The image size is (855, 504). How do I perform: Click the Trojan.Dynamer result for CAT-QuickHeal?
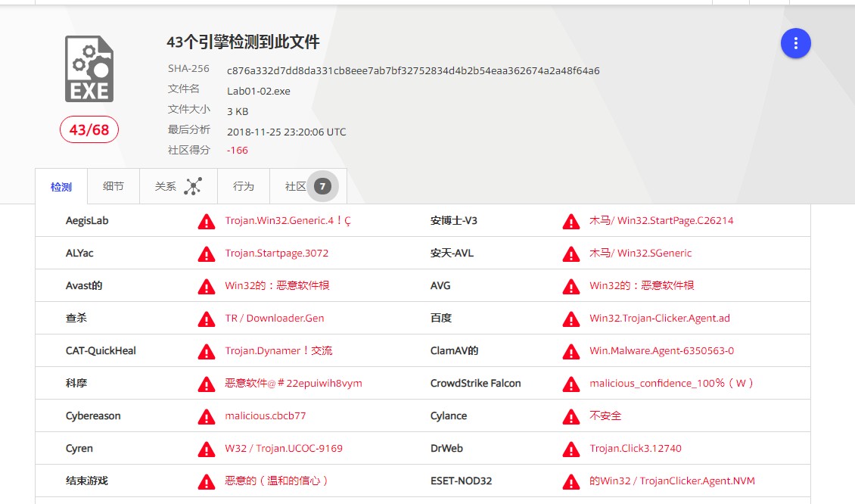278,350
